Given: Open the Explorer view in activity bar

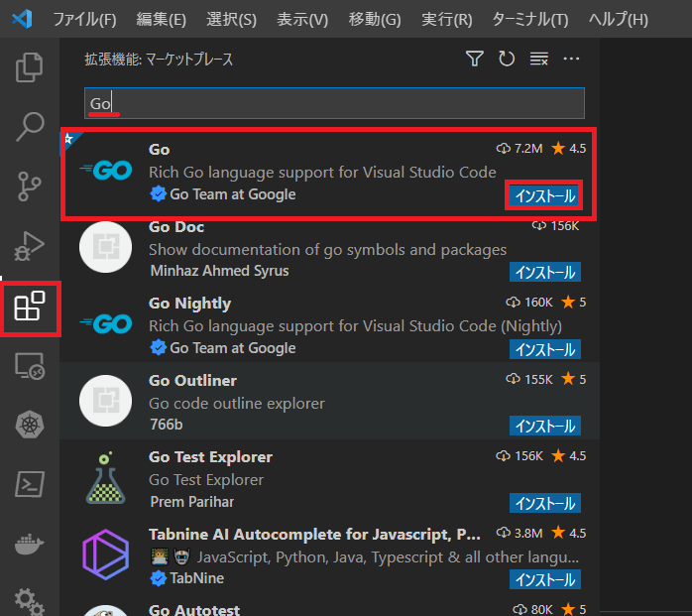Looking at the screenshot, I should 29,67.
